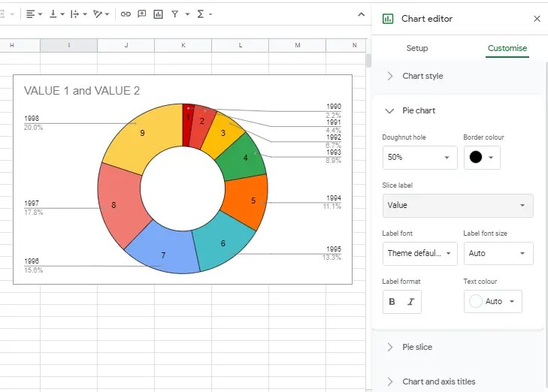Toggle bold label format
Viewport: 548px width, 392px height.
392,302
